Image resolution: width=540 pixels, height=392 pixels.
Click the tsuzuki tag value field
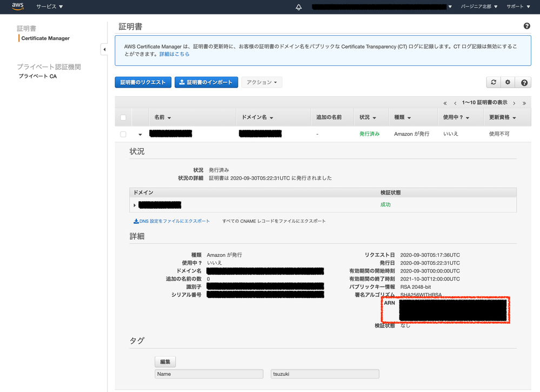[x=325, y=374]
